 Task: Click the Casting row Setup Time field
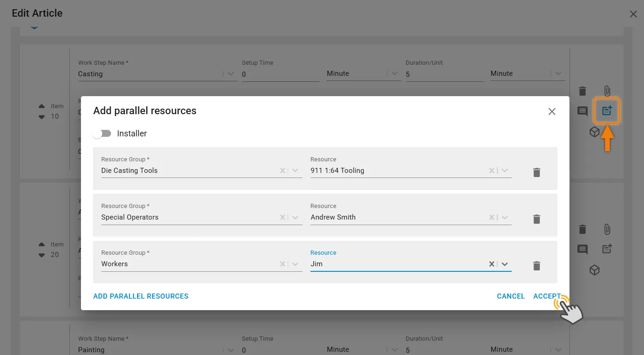pos(280,74)
